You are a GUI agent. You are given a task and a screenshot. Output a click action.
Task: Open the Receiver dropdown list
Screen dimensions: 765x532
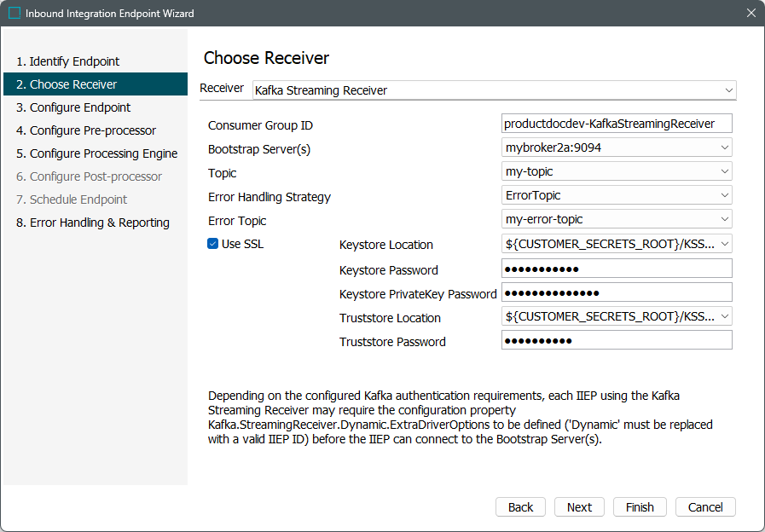coord(727,90)
